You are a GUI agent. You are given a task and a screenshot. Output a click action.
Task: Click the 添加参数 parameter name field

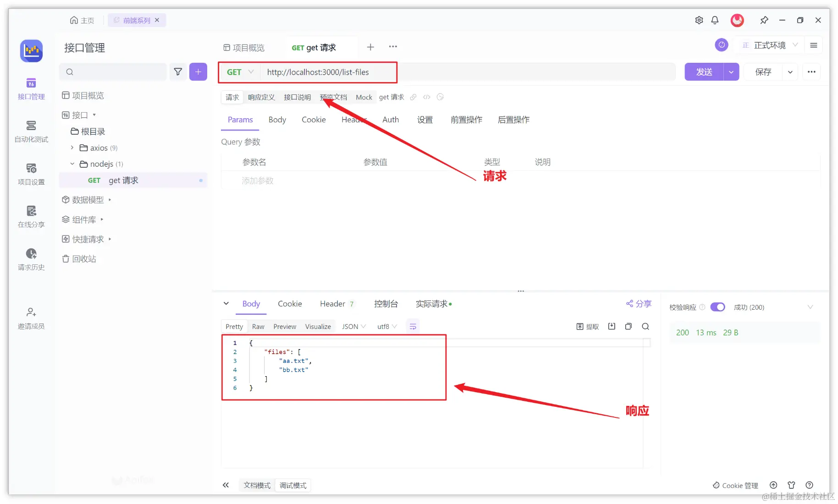pos(258,181)
